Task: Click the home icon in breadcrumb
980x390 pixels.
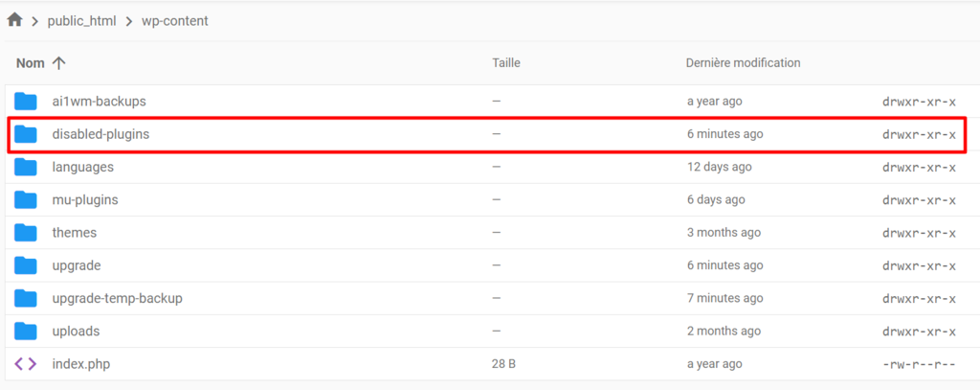Action: [14, 20]
